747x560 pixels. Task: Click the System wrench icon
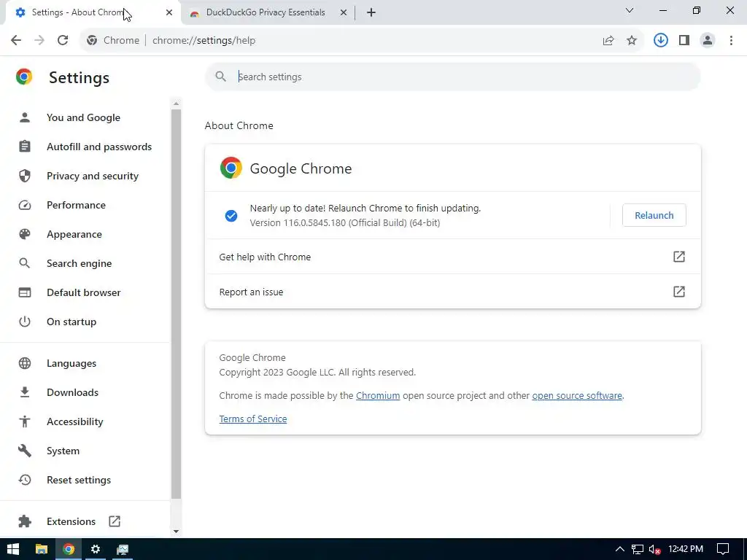pyautogui.click(x=25, y=451)
